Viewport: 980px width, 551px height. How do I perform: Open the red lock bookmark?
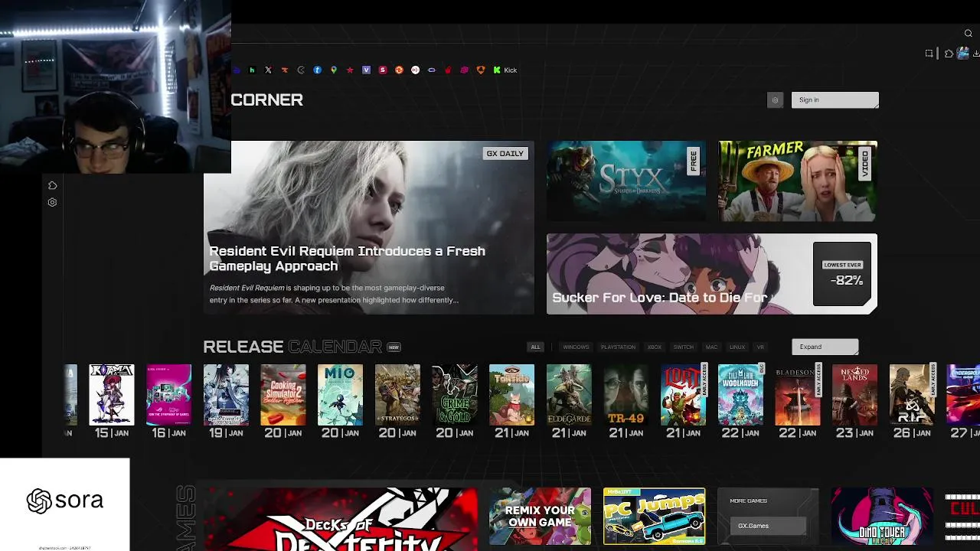448,70
